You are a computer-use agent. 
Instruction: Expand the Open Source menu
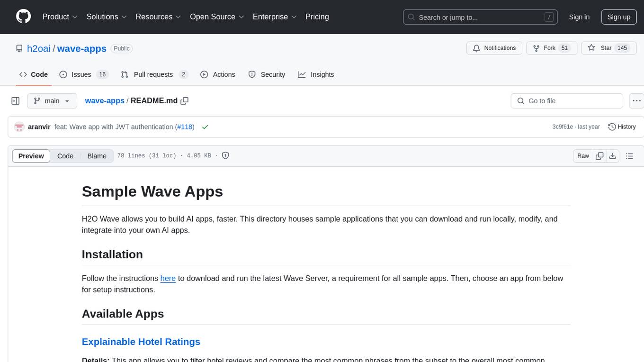217,17
